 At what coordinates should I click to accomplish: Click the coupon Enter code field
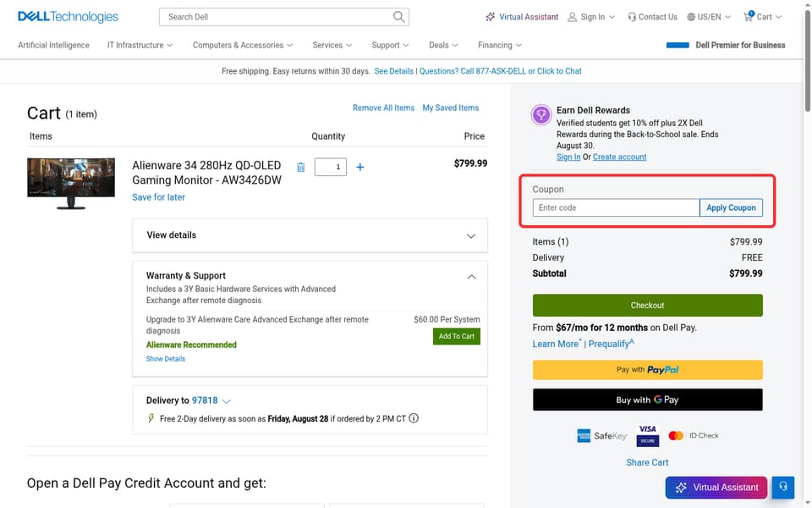click(x=616, y=208)
